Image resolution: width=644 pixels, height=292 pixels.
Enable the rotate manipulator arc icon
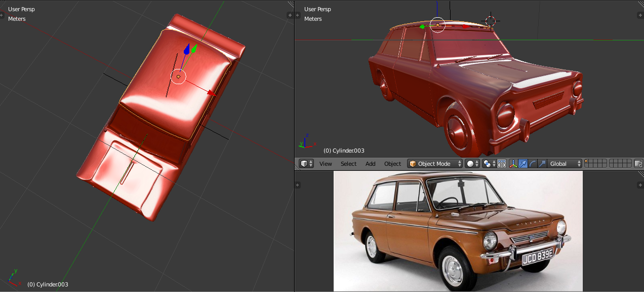pos(533,164)
